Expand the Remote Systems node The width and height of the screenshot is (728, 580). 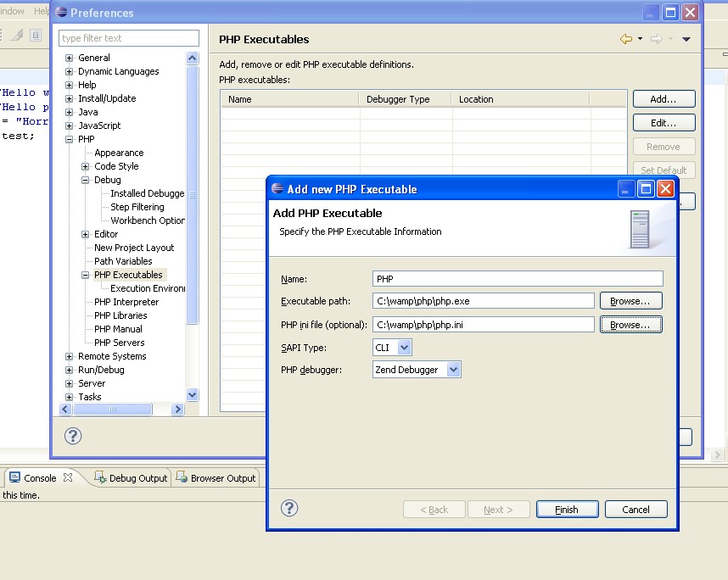pos(70,356)
